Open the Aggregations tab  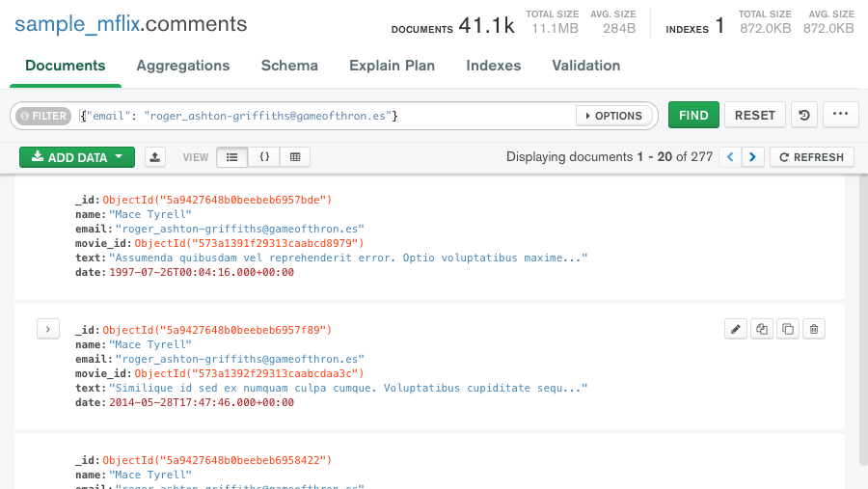(x=183, y=66)
